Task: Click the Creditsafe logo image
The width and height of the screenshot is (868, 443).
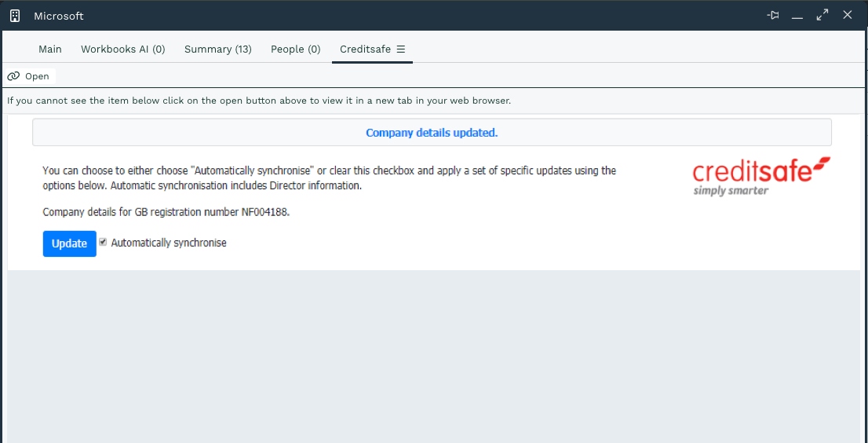Action: [x=762, y=176]
